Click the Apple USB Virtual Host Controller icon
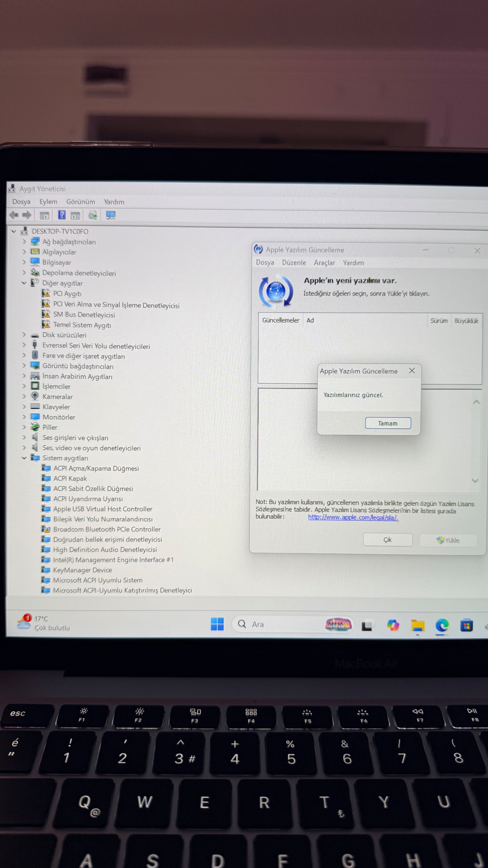Viewport: 488px width, 868px height. click(x=46, y=509)
